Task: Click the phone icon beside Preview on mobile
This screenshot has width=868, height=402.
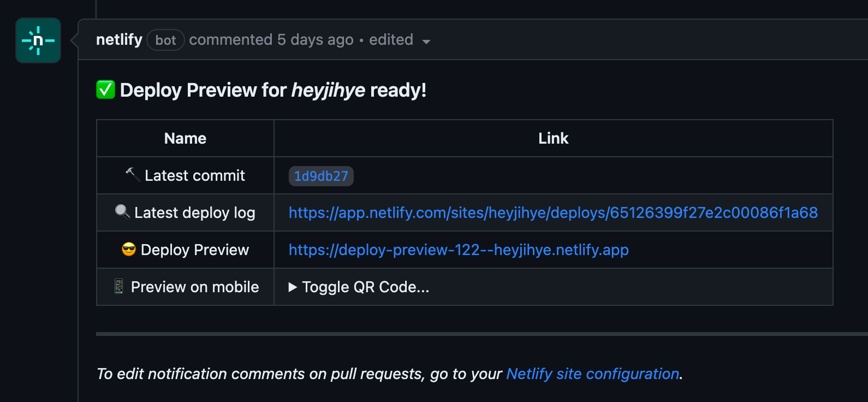Action: [119, 286]
